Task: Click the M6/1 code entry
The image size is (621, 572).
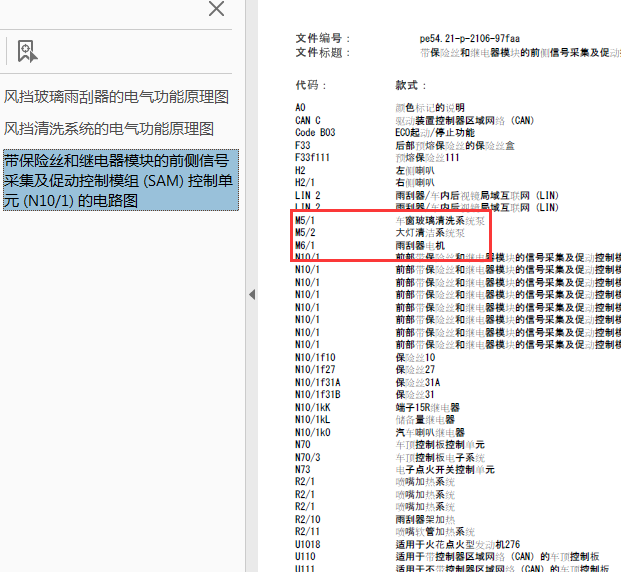Action: pos(305,245)
